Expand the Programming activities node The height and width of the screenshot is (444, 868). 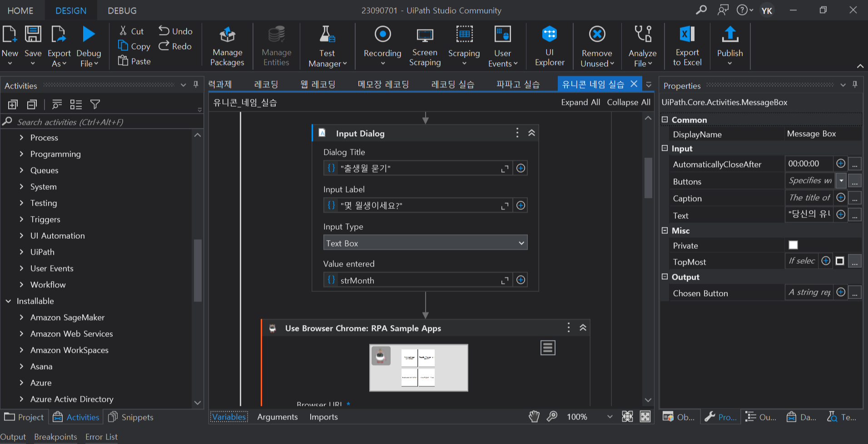click(21, 154)
